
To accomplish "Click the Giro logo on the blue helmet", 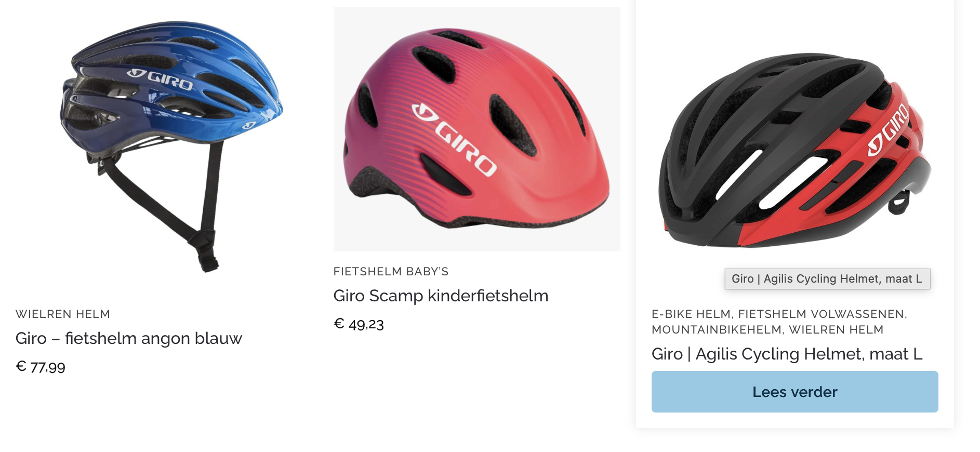I will coord(161,79).
